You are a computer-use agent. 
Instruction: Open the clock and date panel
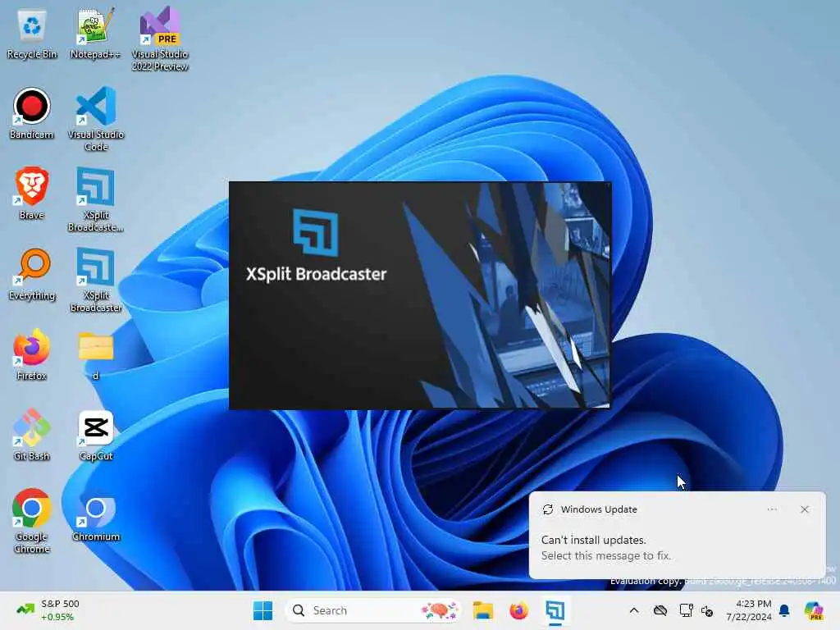[x=748, y=610]
